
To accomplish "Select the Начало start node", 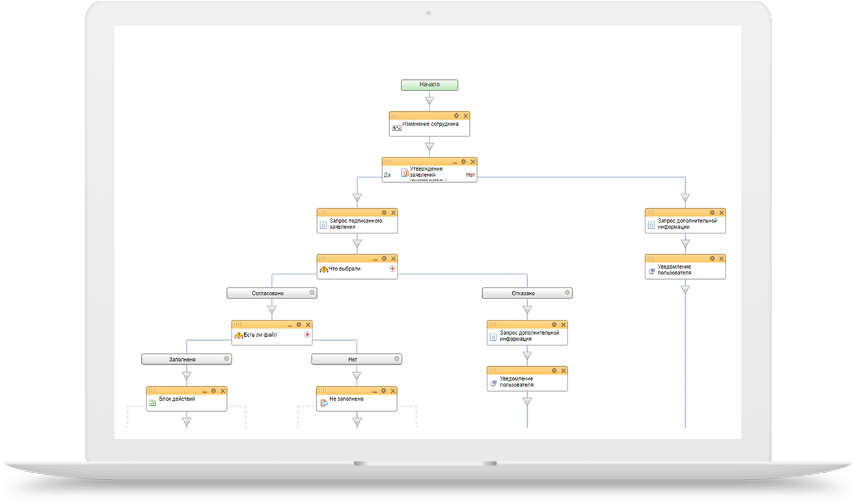I will coord(429,85).
